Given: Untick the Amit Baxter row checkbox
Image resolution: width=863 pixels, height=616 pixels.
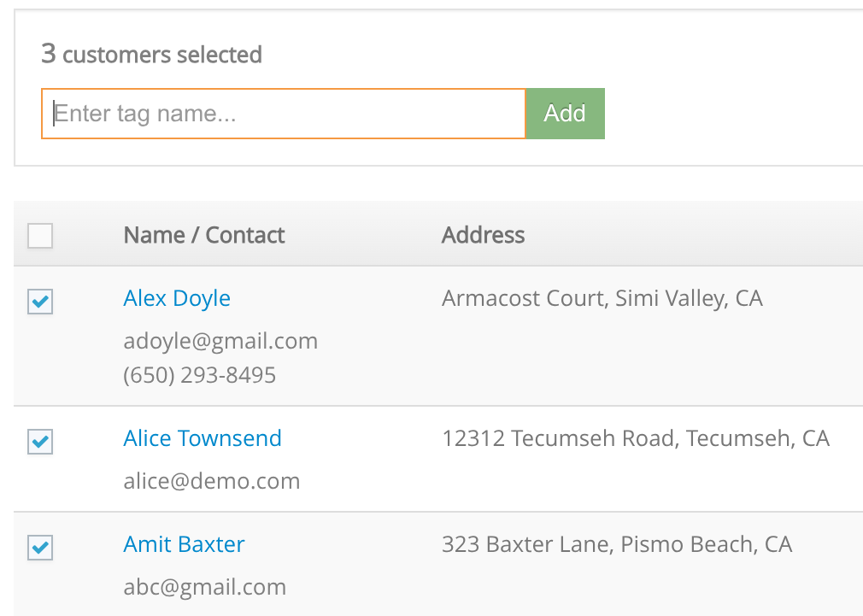Looking at the screenshot, I should [x=40, y=547].
